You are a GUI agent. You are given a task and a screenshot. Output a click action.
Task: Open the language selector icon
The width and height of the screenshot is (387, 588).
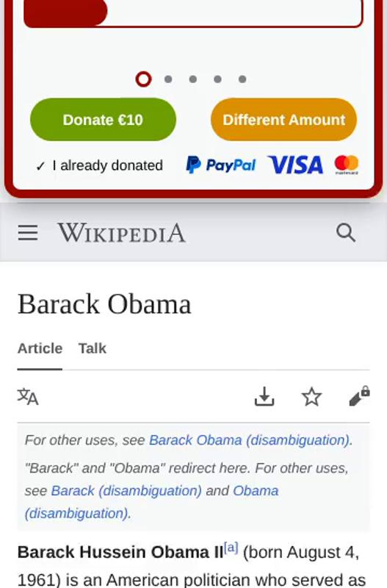(28, 397)
